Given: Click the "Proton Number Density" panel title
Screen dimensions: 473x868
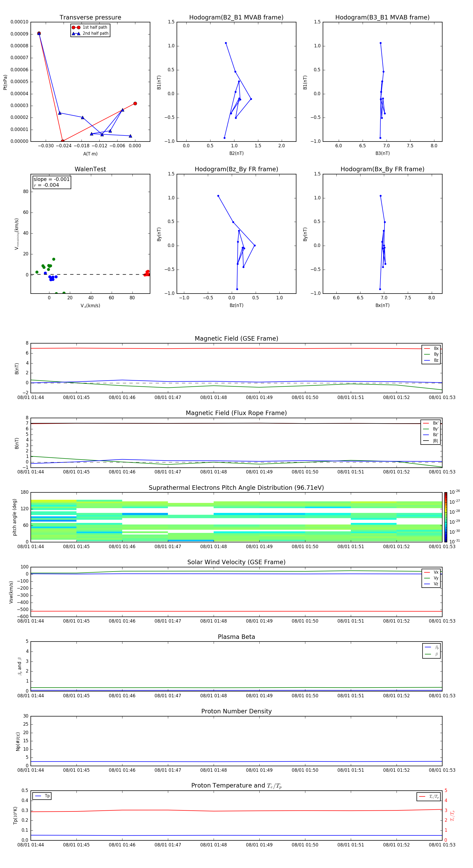Looking at the screenshot, I should (236, 711).
